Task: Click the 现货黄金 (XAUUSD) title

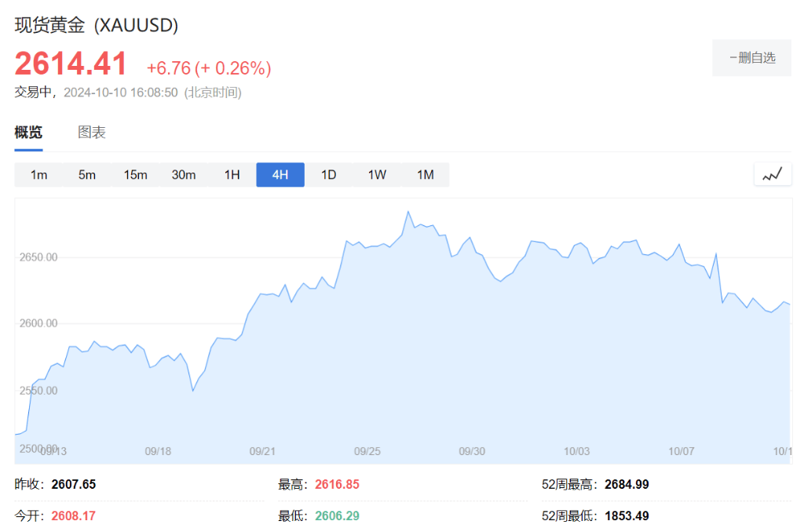Action: pos(97,25)
